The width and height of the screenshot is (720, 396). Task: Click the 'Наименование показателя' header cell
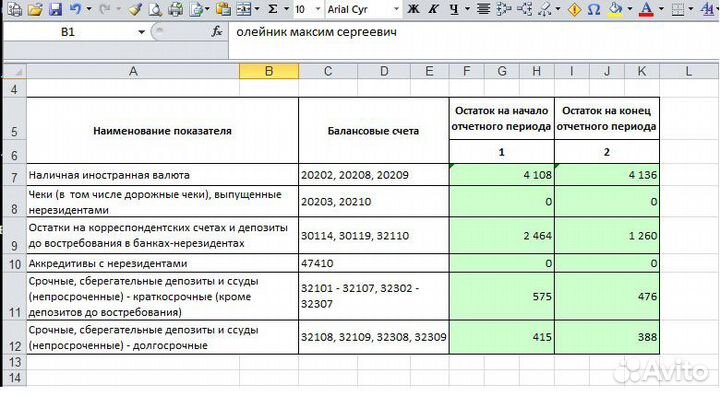[163, 130]
